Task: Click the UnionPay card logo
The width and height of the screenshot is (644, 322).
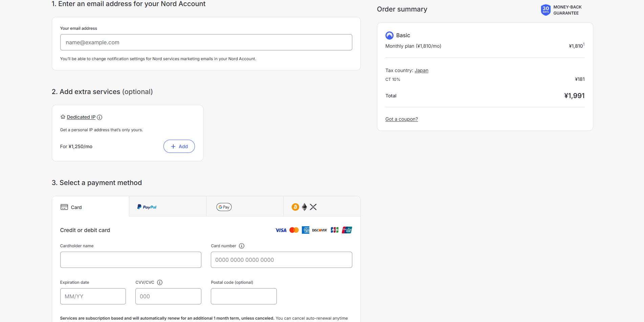Action: [347, 230]
